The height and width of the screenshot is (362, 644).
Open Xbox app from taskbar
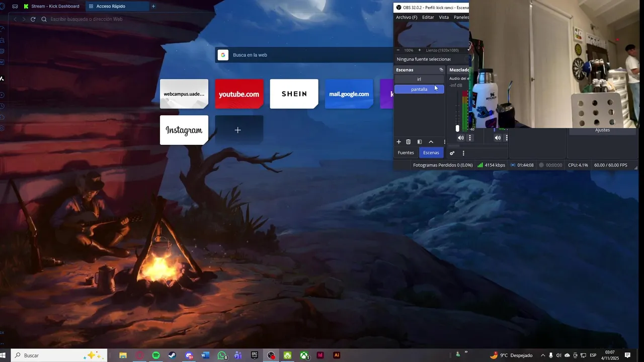tap(304, 355)
